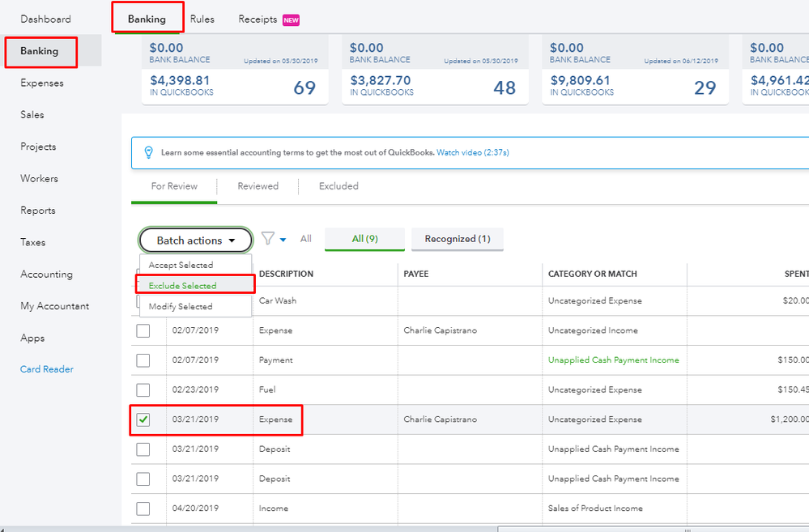Image resolution: width=809 pixels, height=532 pixels.
Task: Check the 02/07/2019 Payment row checkbox
Action: point(143,360)
